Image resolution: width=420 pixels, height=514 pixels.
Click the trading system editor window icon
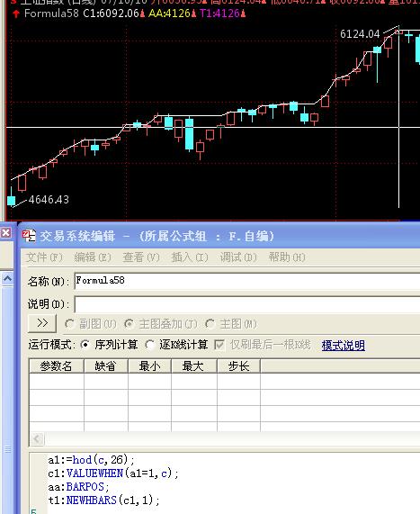[x=29, y=236]
